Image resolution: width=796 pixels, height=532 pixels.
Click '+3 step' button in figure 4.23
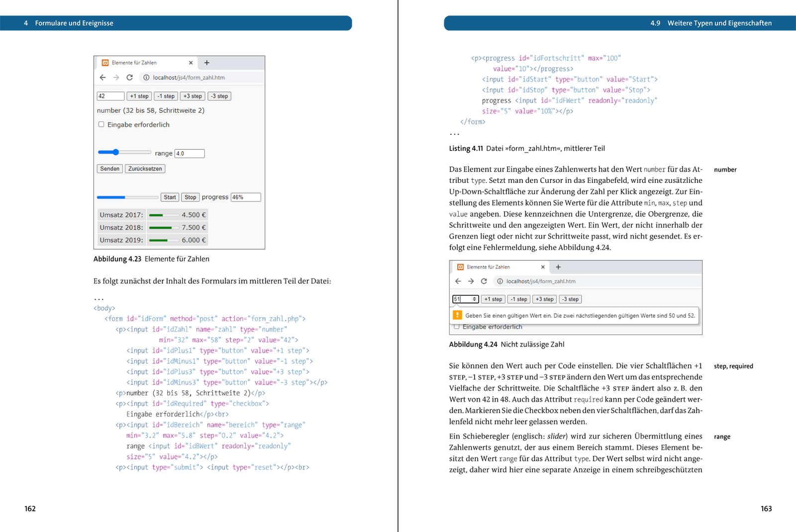point(193,96)
